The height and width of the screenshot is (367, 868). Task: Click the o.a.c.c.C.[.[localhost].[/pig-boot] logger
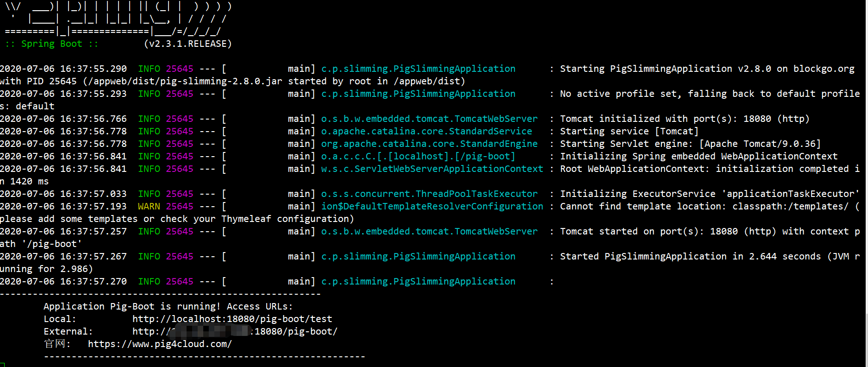(x=418, y=156)
